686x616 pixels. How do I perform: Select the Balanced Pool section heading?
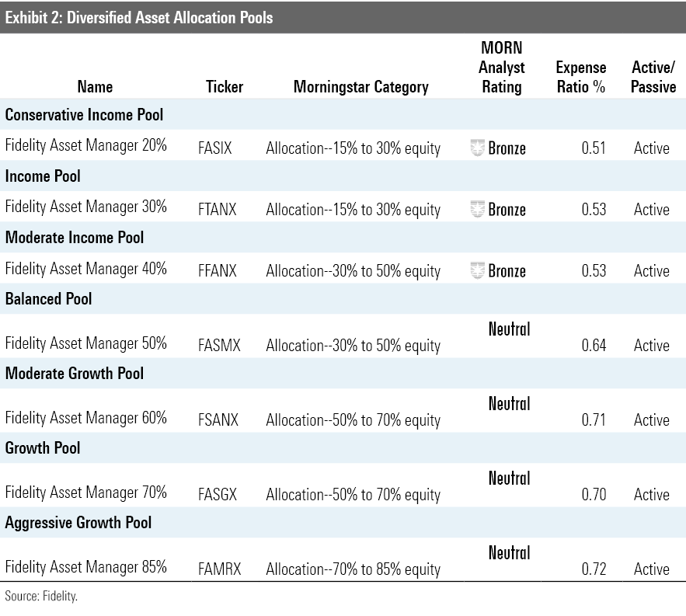[x=48, y=299]
